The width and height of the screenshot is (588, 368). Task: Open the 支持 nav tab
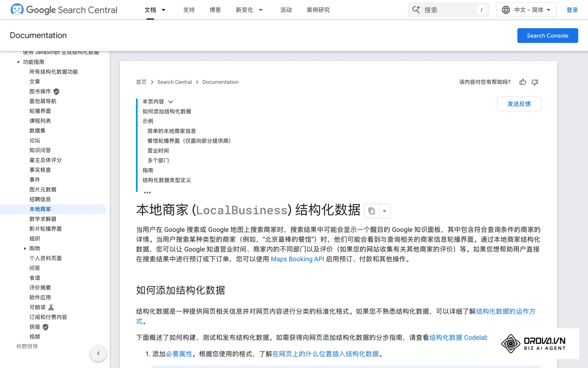pyautogui.click(x=189, y=10)
